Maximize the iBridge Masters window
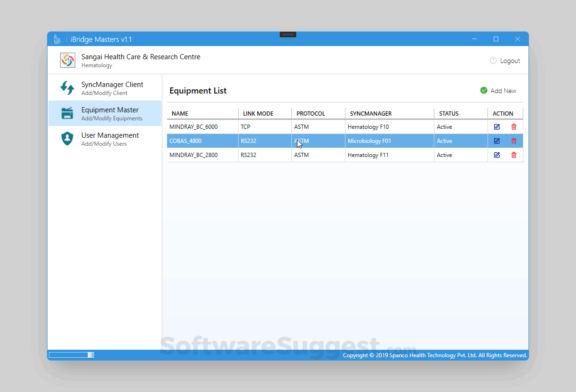The width and height of the screenshot is (576, 392). coord(496,39)
